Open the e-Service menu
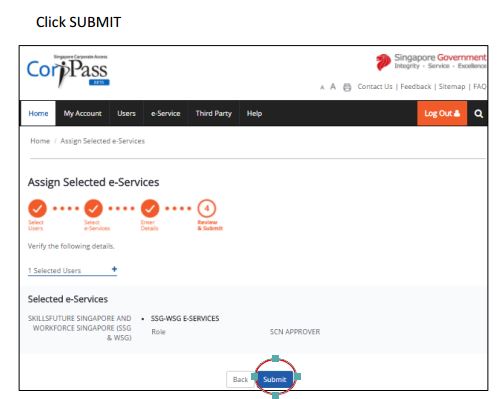This screenshot has height=399, width=504. (165, 113)
